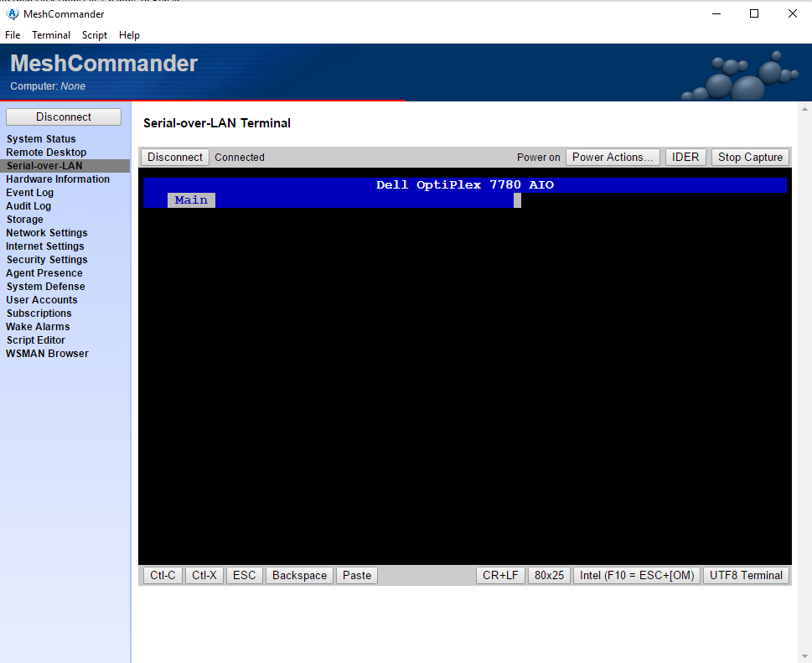Open the Terminal menu
The width and height of the screenshot is (812, 663).
point(51,35)
